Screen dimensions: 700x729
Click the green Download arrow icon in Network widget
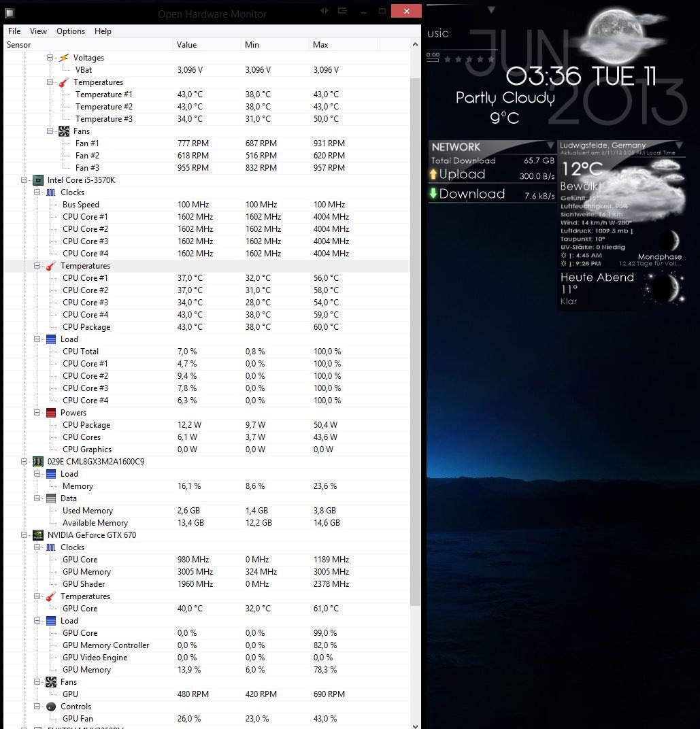click(433, 193)
